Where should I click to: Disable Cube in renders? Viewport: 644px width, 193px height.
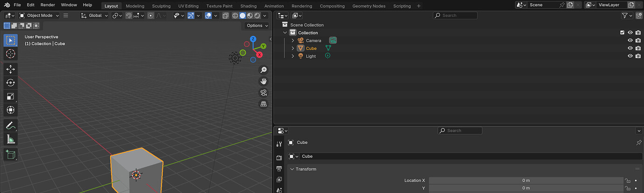point(638,48)
